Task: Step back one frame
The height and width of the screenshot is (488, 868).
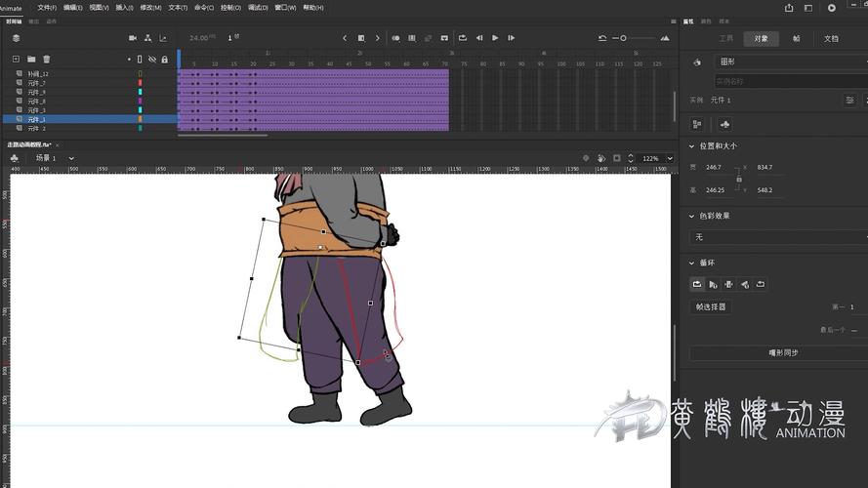Action: tap(479, 38)
